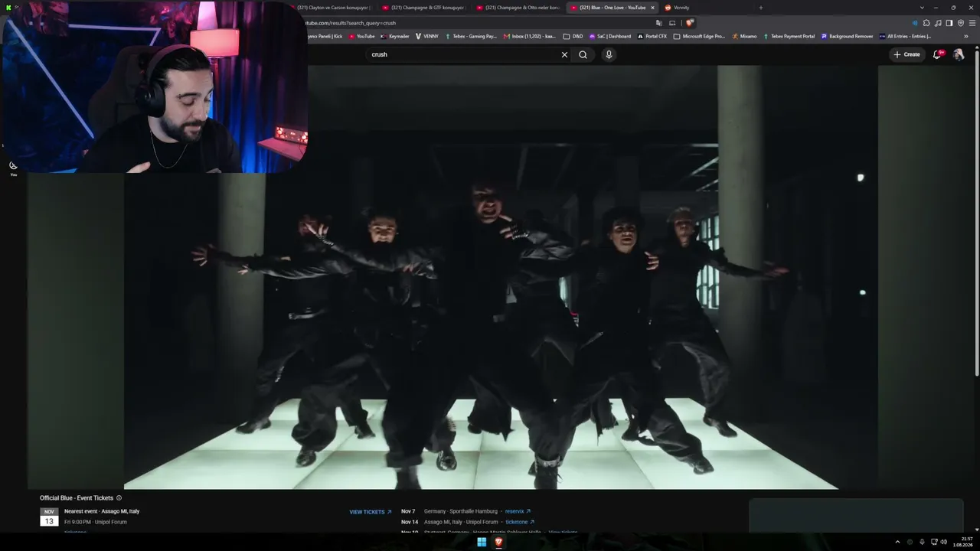The image size is (980, 551).
Task: Click the info icon beside Event Tickets
Action: click(119, 498)
